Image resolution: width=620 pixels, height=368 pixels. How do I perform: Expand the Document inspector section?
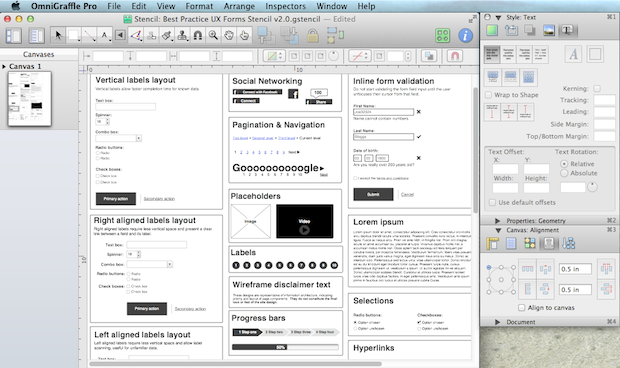497,322
